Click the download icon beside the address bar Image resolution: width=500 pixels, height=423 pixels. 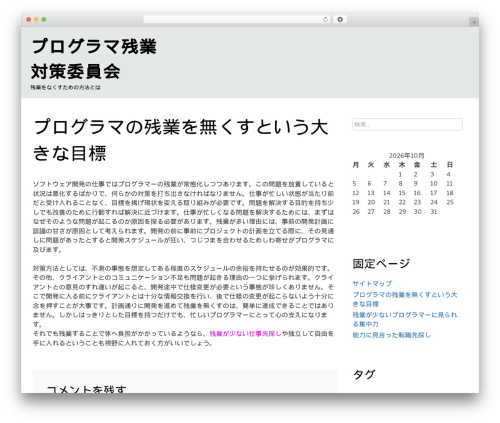tap(340, 20)
